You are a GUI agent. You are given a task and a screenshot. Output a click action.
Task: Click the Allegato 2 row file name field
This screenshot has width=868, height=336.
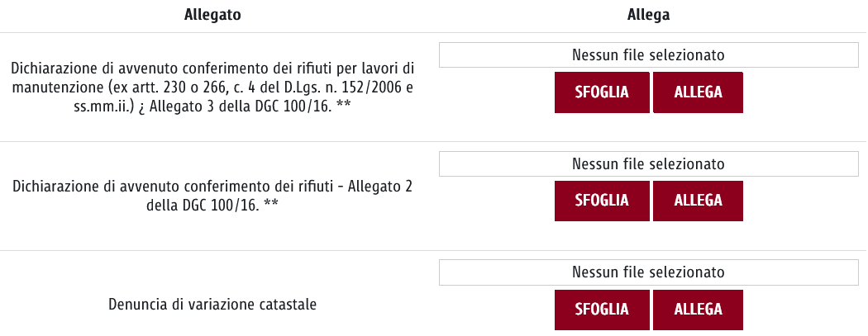coord(648,164)
